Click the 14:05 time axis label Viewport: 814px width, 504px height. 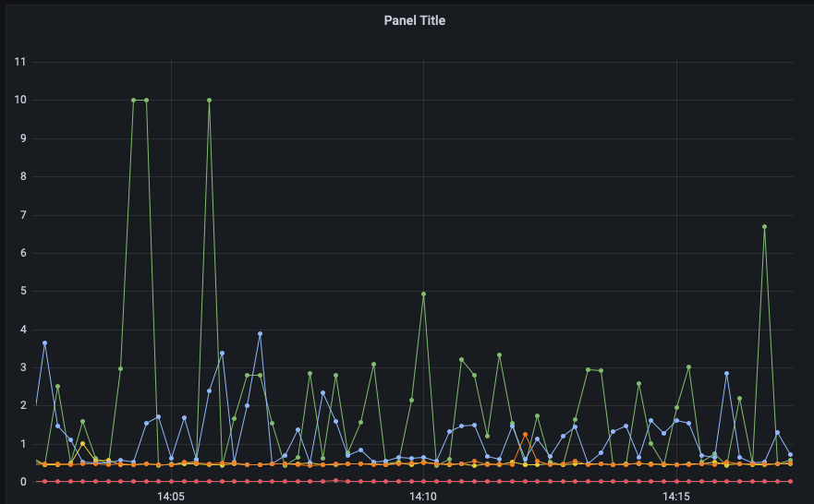click(x=171, y=497)
